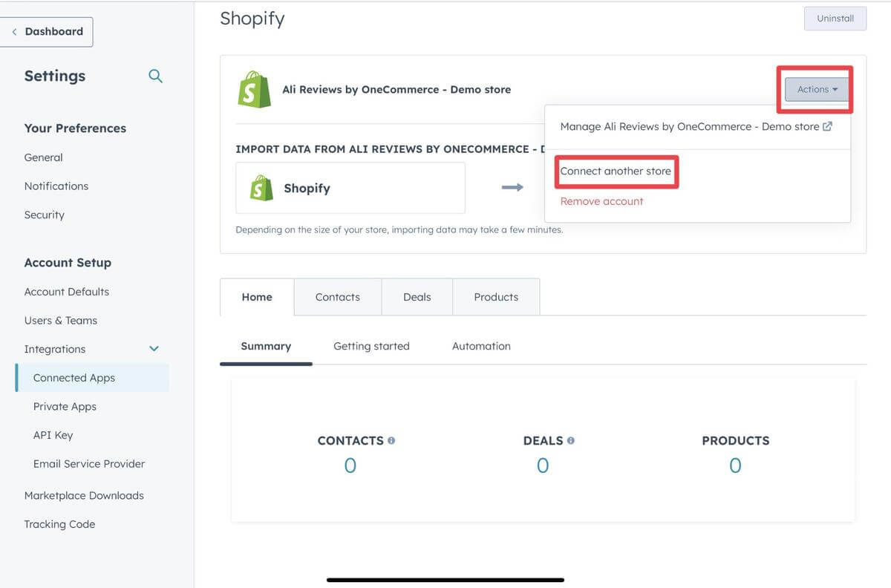This screenshot has width=891, height=588.
Task: Open Account Defaults
Action: pos(66,292)
